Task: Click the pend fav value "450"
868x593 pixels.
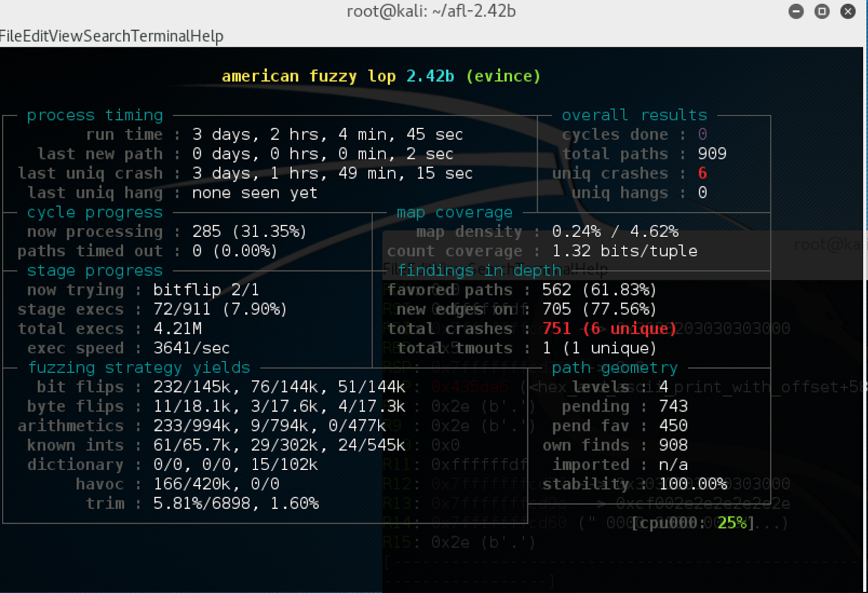Action: (x=673, y=426)
